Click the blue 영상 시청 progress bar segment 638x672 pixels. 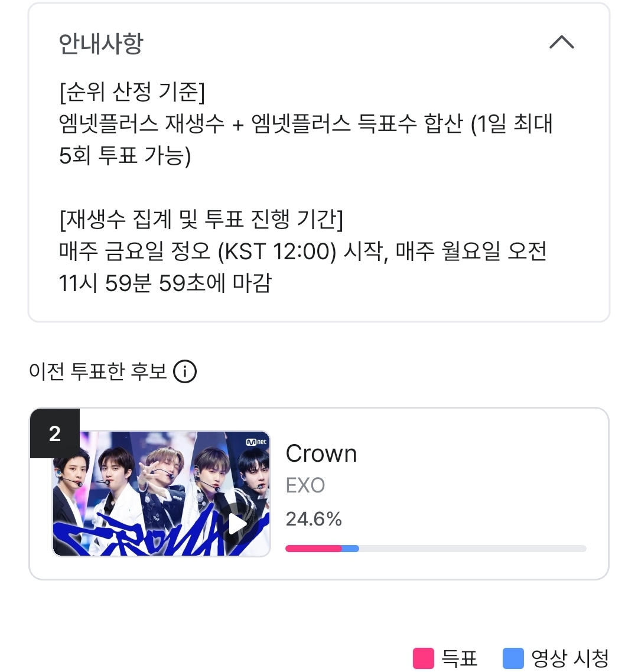pos(350,549)
